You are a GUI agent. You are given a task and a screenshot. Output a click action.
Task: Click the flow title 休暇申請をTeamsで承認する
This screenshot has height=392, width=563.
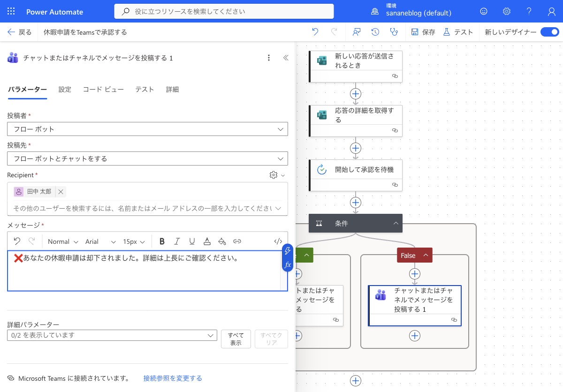tap(85, 32)
